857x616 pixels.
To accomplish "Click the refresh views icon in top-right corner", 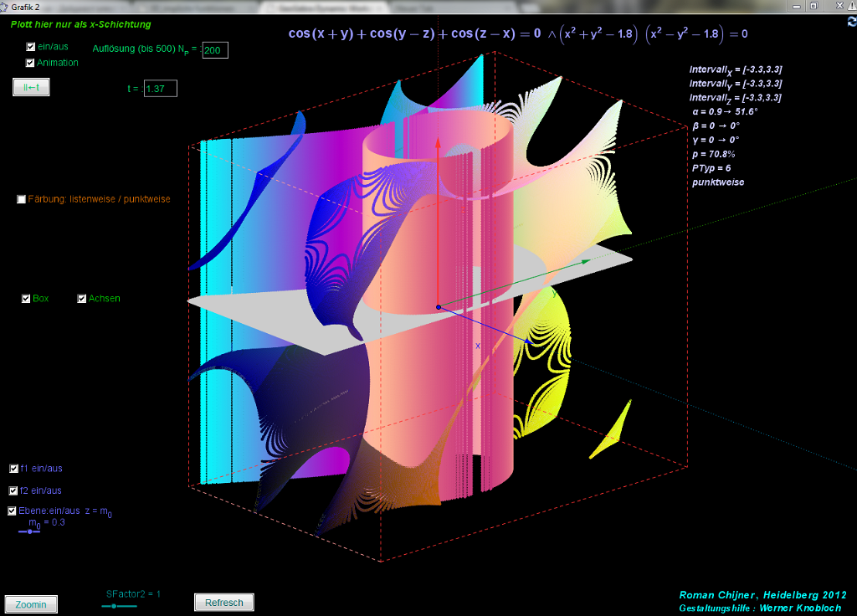I will 851,23.
